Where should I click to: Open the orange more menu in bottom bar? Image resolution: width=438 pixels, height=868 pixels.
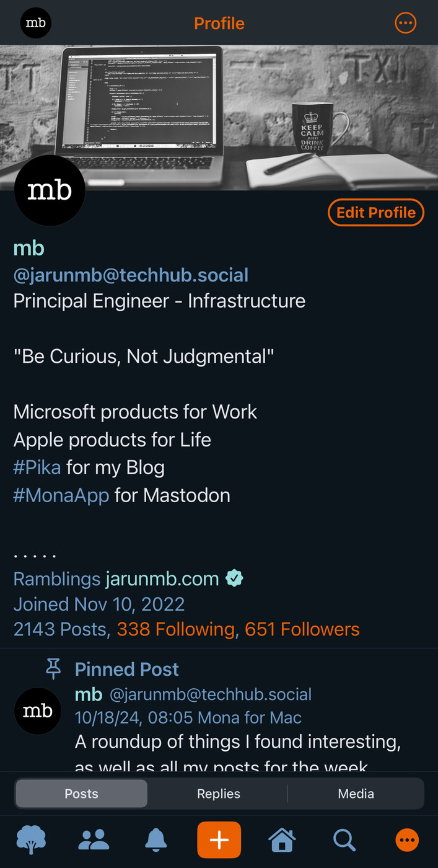click(407, 840)
